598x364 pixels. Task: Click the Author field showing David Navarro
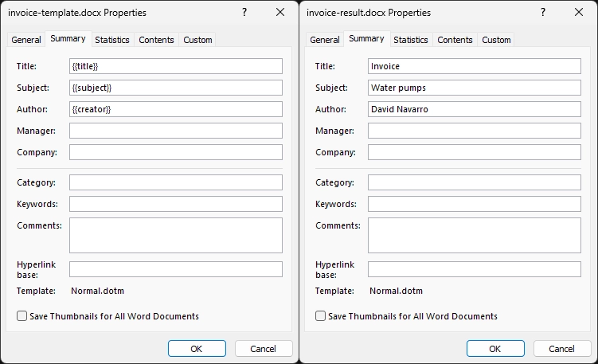click(x=475, y=109)
